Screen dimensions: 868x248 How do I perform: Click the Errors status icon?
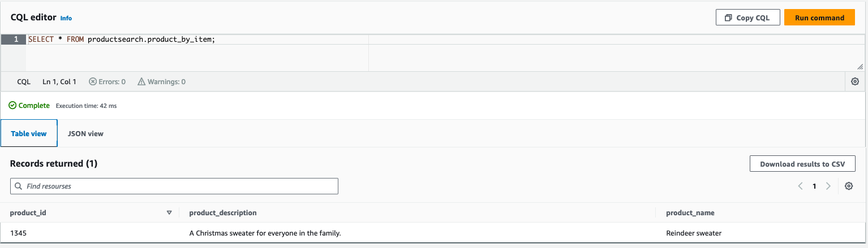[x=93, y=82]
